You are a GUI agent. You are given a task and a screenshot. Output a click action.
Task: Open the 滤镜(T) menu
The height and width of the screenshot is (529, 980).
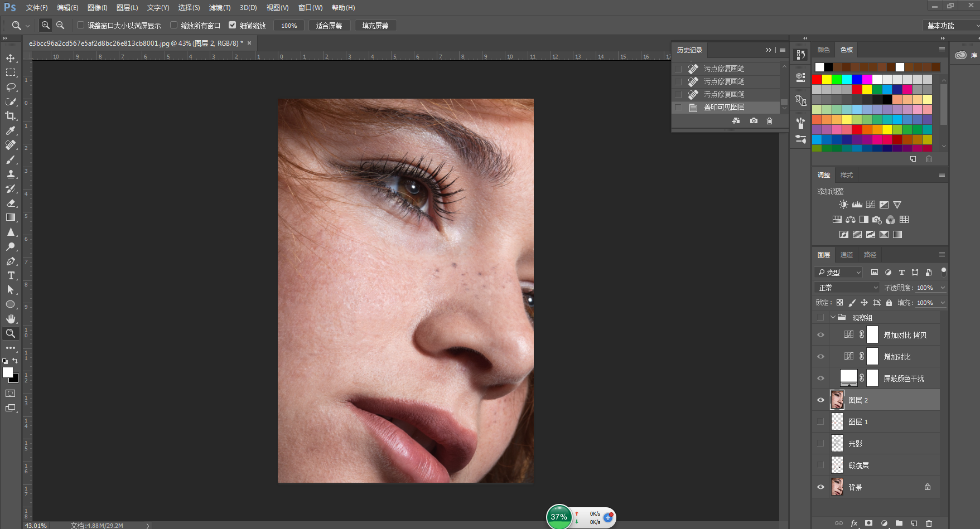(x=220, y=8)
